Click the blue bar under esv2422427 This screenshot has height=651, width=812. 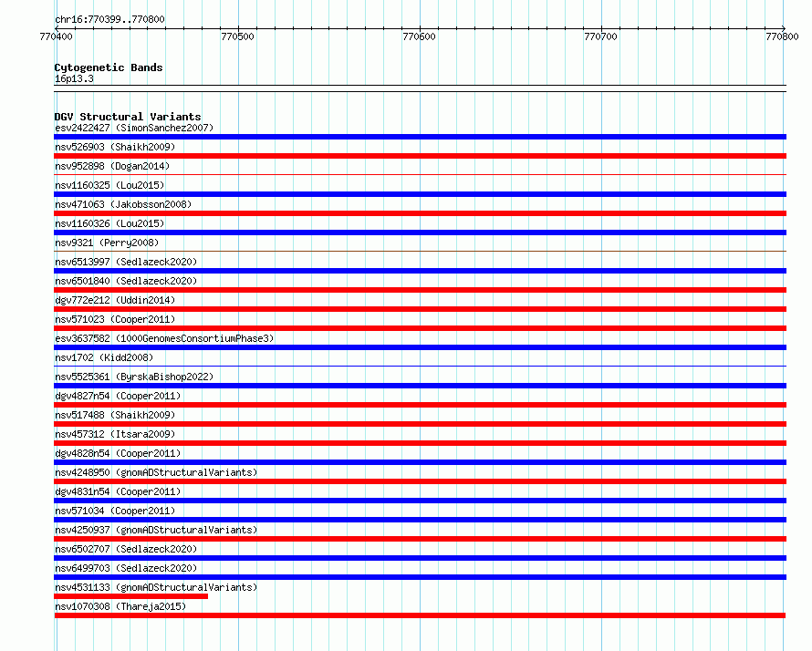pyautogui.click(x=420, y=137)
